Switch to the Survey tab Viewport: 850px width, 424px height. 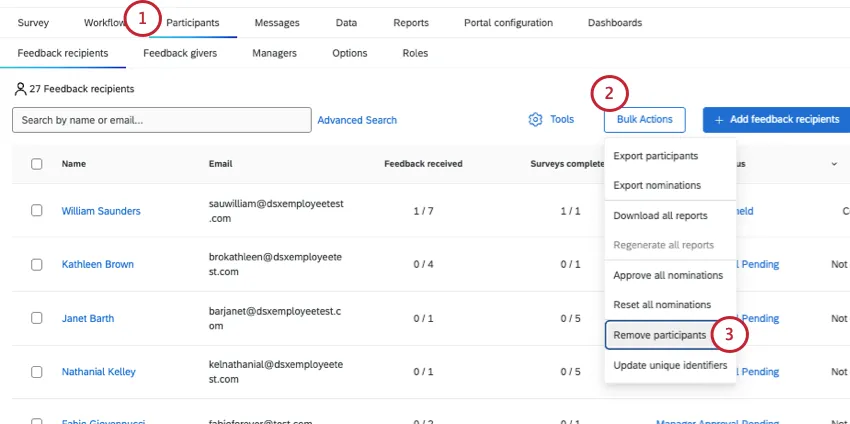coord(33,23)
